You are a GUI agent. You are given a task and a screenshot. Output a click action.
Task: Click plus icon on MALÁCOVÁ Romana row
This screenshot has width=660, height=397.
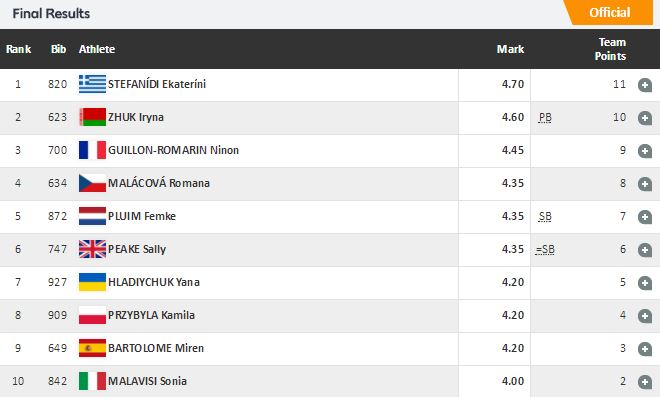[645, 184]
